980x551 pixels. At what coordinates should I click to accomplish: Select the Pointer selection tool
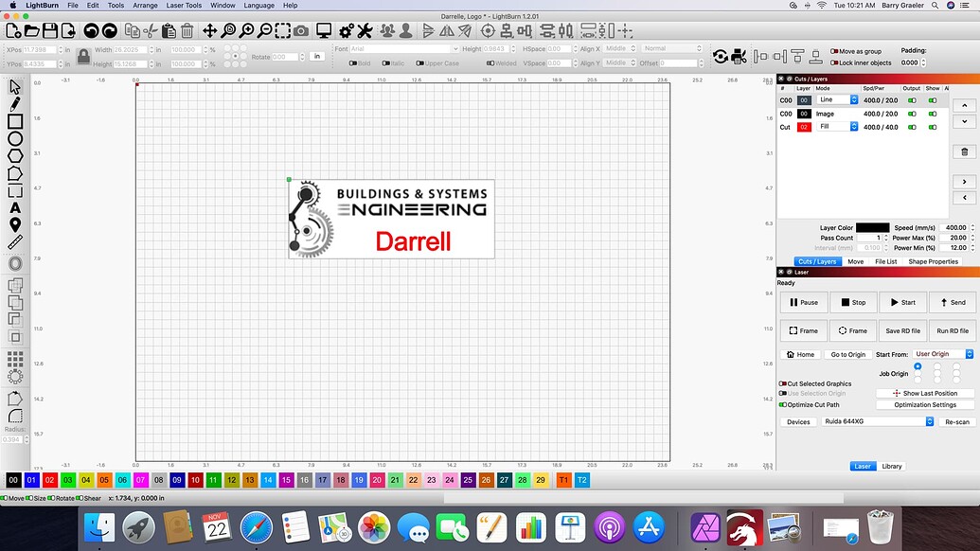tap(15, 87)
